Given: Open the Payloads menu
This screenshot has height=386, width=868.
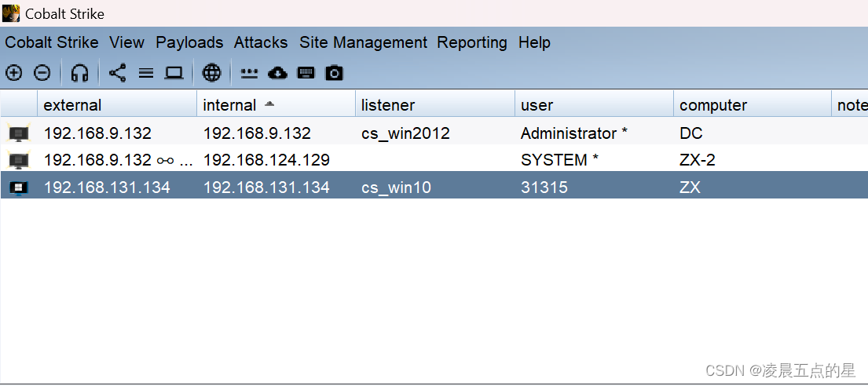Looking at the screenshot, I should [189, 42].
